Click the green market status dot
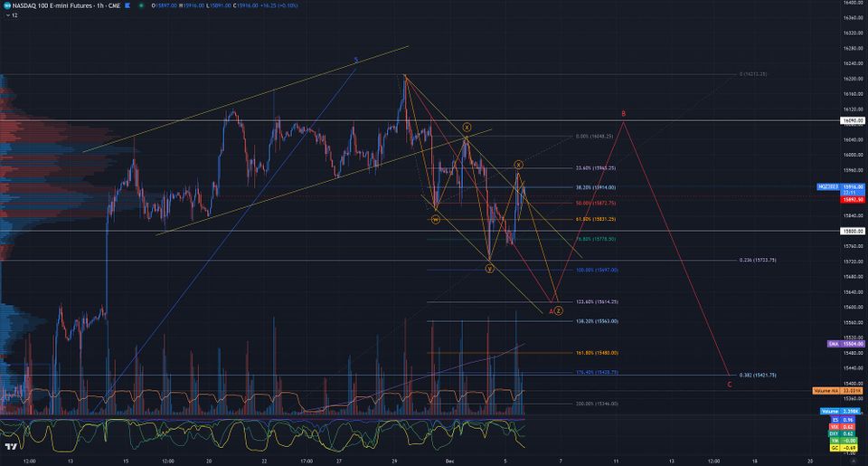Viewport: 868px width, 466px height. pyautogui.click(x=141, y=5)
